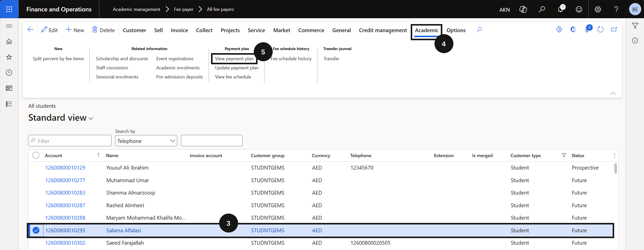Open the Options tab
Image resolution: width=644 pixels, height=250 pixels.
coord(456,30)
